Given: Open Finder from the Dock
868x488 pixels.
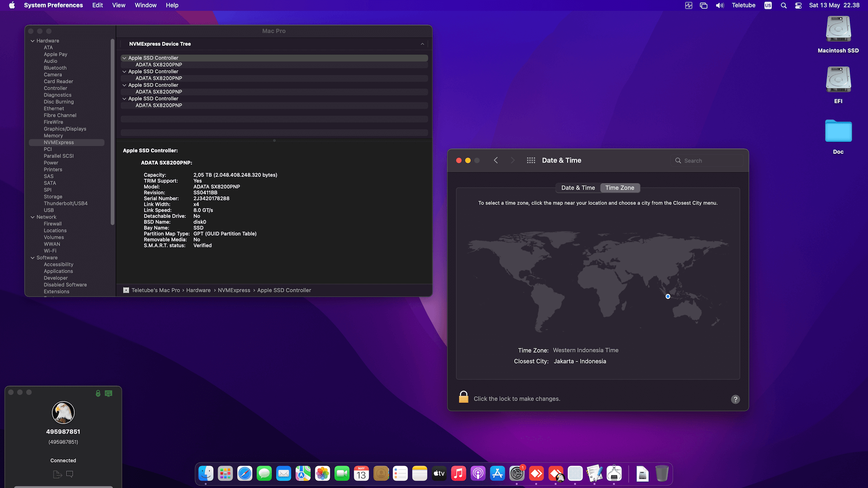Looking at the screenshot, I should (206, 474).
